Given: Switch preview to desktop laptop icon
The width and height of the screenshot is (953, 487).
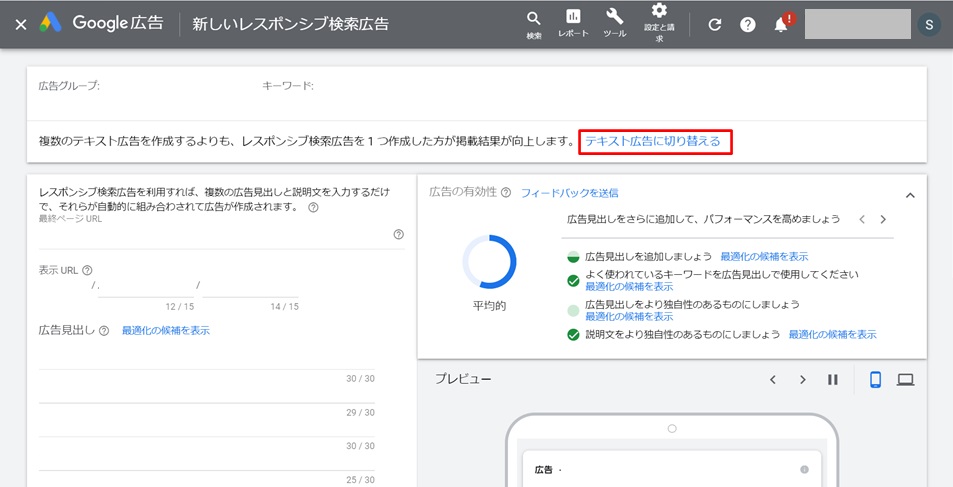Looking at the screenshot, I should click(906, 380).
